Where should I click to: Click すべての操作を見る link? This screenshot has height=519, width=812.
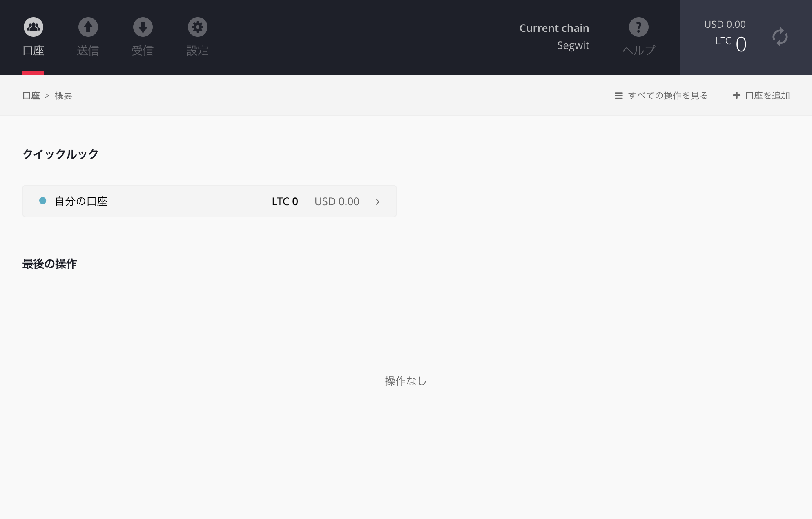pos(668,96)
